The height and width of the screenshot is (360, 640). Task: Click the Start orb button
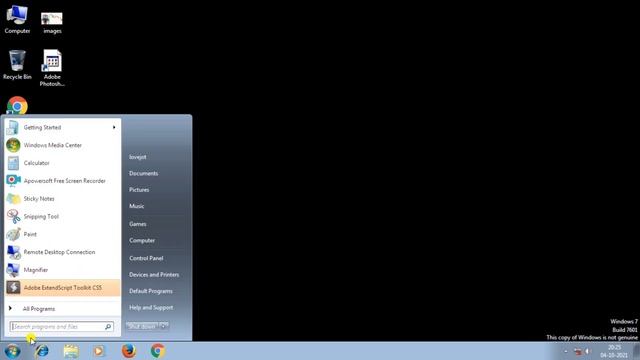click(x=12, y=351)
